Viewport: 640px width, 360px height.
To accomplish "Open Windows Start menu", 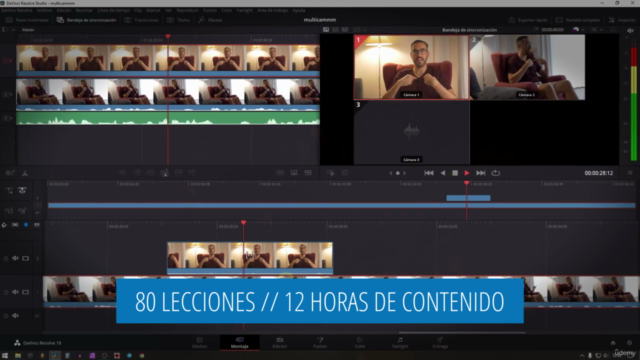I will [5, 356].
